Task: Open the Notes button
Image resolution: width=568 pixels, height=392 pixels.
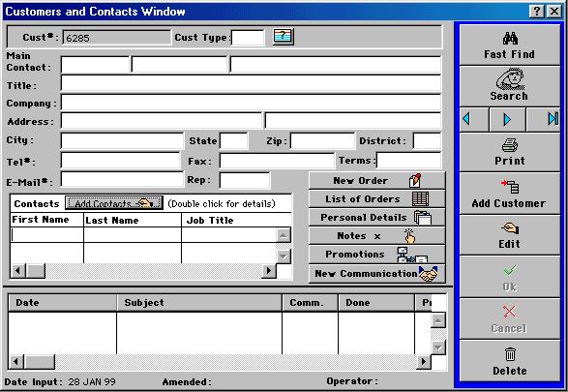Action: click(x=376, y=236)
